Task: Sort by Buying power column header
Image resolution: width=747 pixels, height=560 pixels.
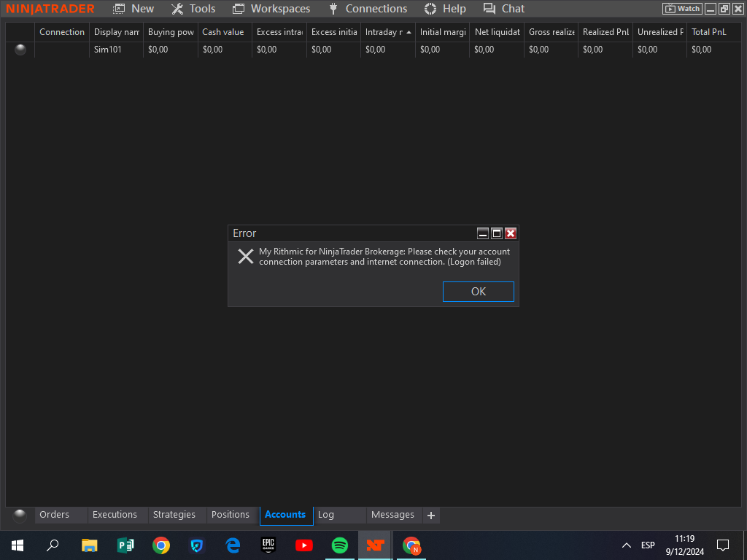Action: tap(171, 32)
